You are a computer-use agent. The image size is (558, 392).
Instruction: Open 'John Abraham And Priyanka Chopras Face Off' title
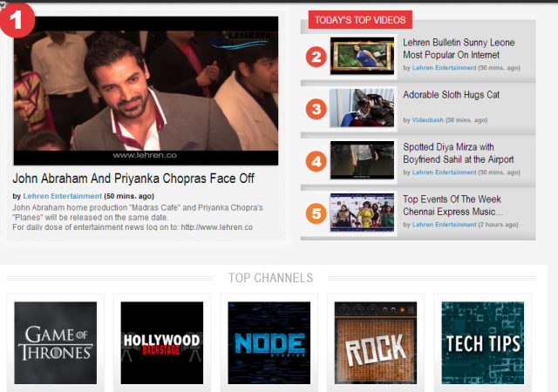[133, 179]
